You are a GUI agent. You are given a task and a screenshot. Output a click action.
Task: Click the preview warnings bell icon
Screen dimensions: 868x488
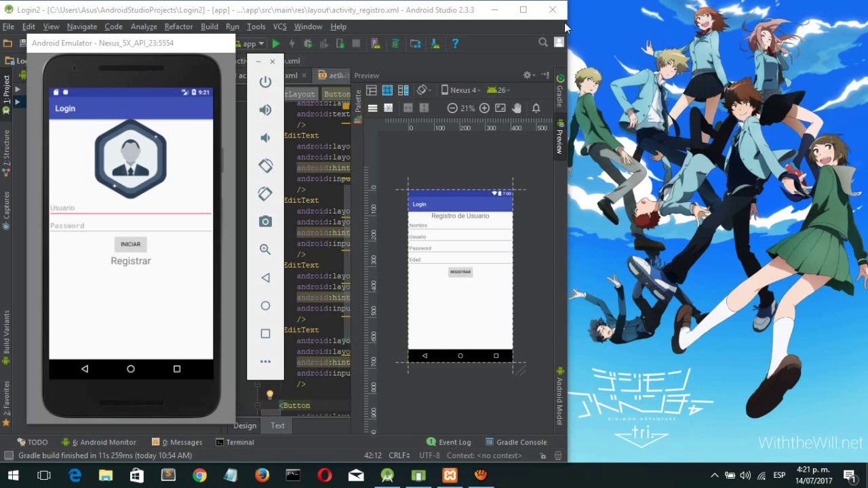(x=536, y=108)
